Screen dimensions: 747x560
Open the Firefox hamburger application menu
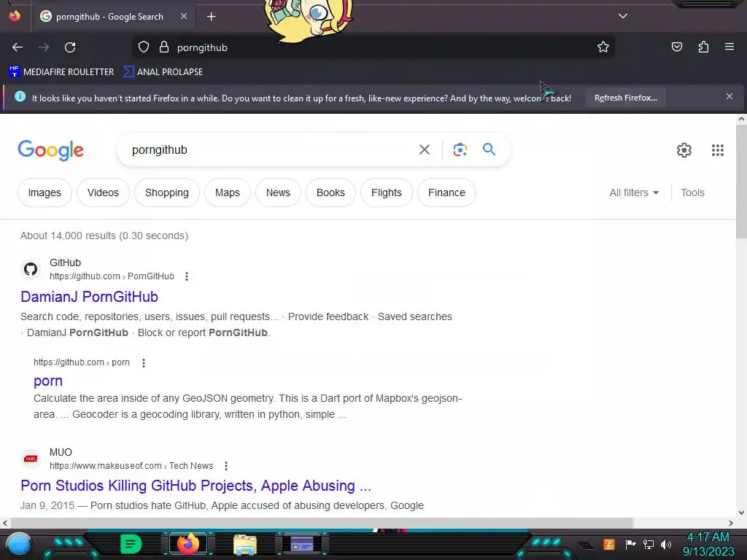729,47
